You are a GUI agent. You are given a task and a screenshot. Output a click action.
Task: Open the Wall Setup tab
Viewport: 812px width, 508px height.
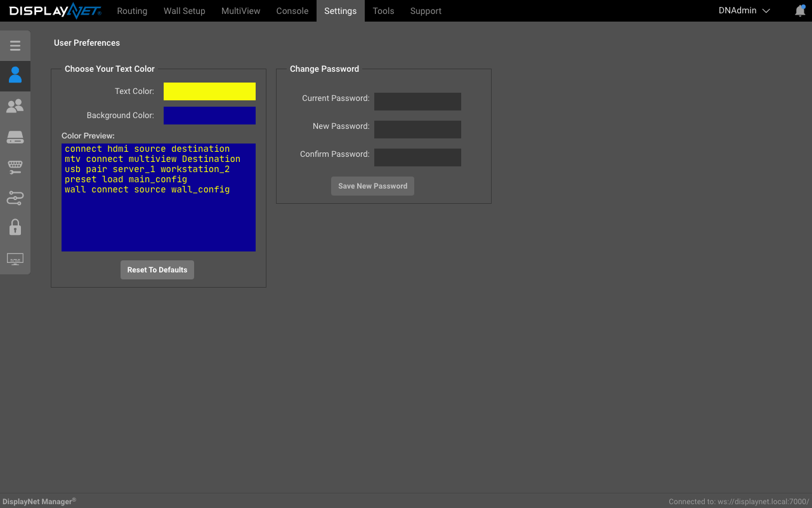pyautogui.click(x=185, y=11)
